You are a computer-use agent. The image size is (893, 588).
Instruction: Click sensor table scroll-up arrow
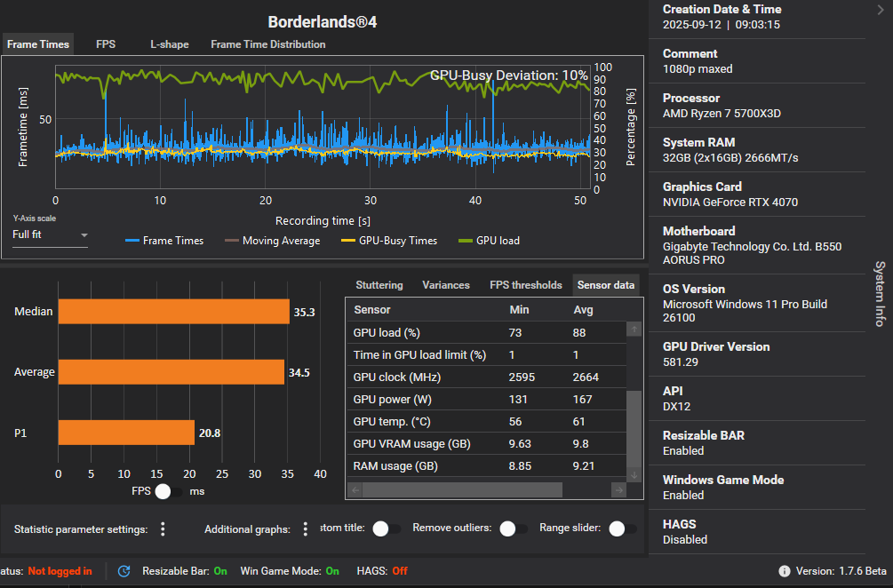tap(634, 330)
